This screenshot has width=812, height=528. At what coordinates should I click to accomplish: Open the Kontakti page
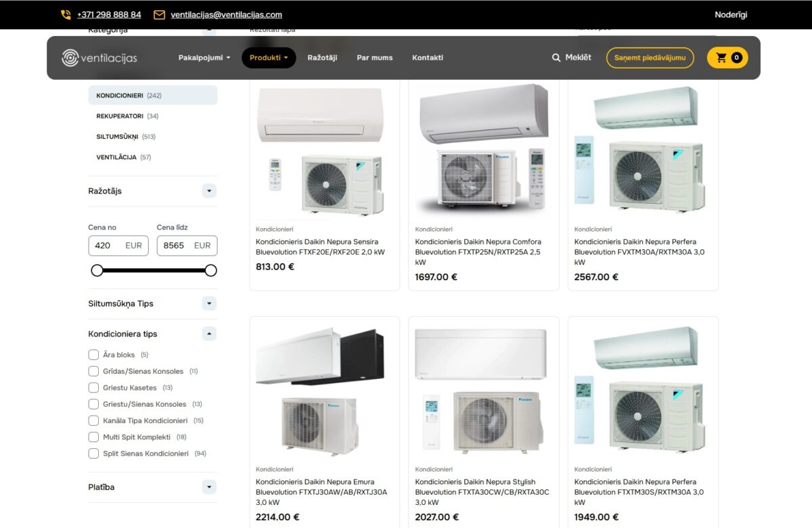click(428, 58)
